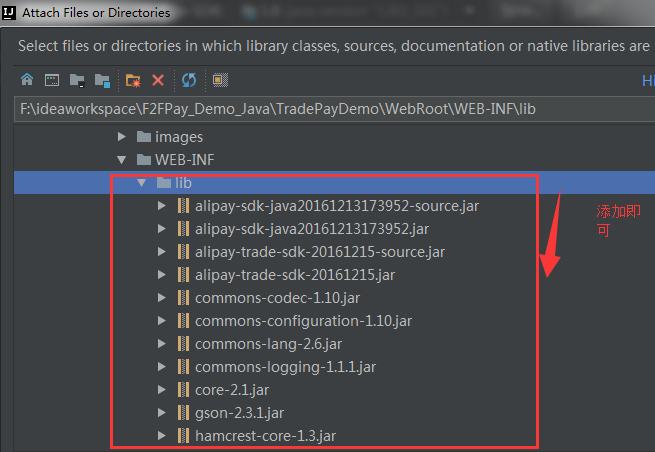Go to Desktop directory icon
655x452 pixels.
pyautogui.click(x=52, y=80)
